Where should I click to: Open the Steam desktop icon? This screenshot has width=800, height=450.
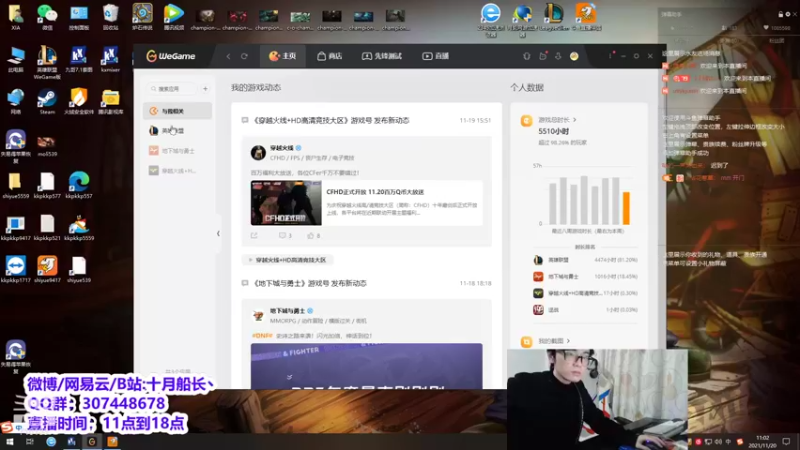(x=47, y=101)
